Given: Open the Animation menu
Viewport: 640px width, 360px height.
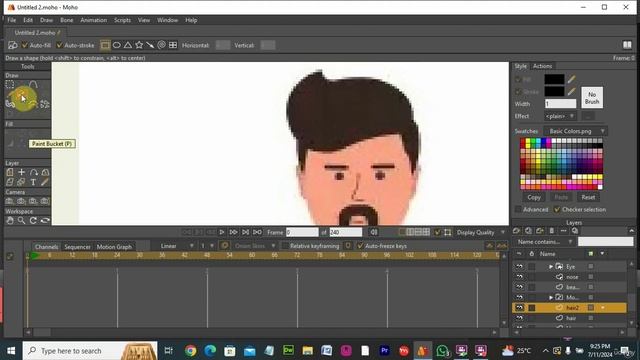Looking at the screenshot, I should point(93,20).
